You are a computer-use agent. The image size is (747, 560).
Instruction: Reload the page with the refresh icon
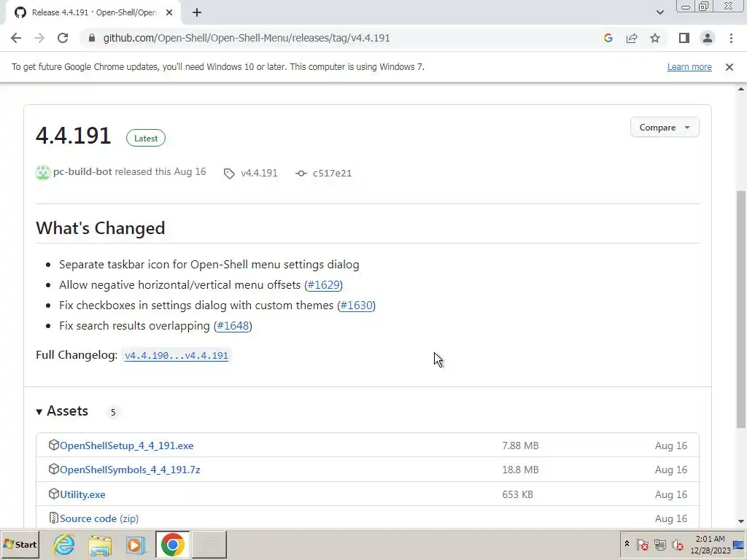63,38
